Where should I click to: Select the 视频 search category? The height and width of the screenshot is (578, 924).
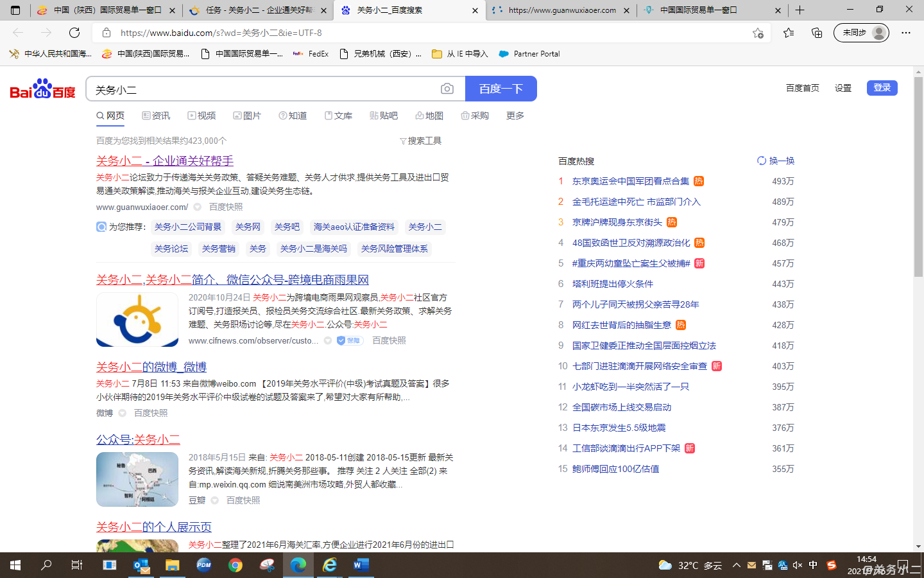point(201,116)
